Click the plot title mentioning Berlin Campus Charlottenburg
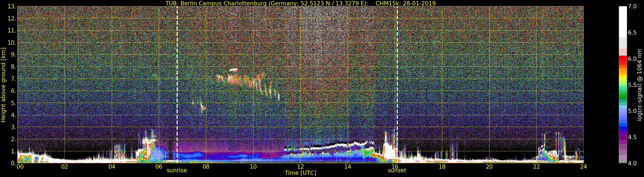644x177 pixels. coord(300,3)
